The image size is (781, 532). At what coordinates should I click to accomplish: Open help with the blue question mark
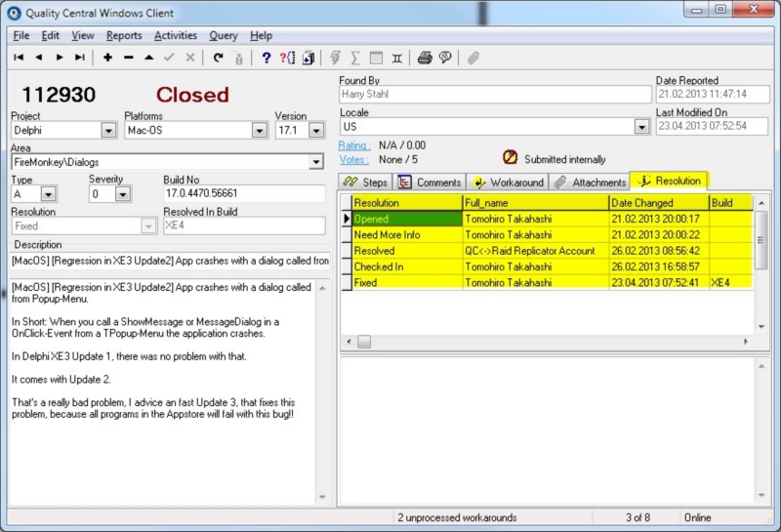[x=267, y=58]
